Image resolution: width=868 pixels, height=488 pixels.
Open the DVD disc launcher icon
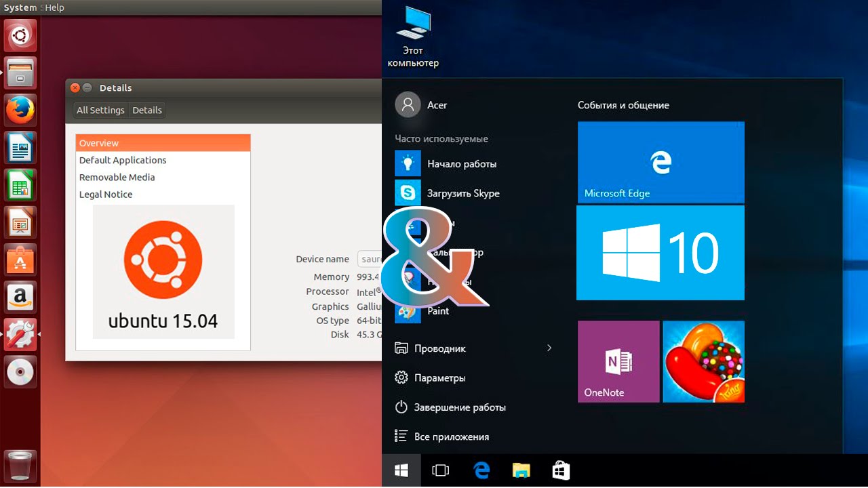click(x=20, y=371)
